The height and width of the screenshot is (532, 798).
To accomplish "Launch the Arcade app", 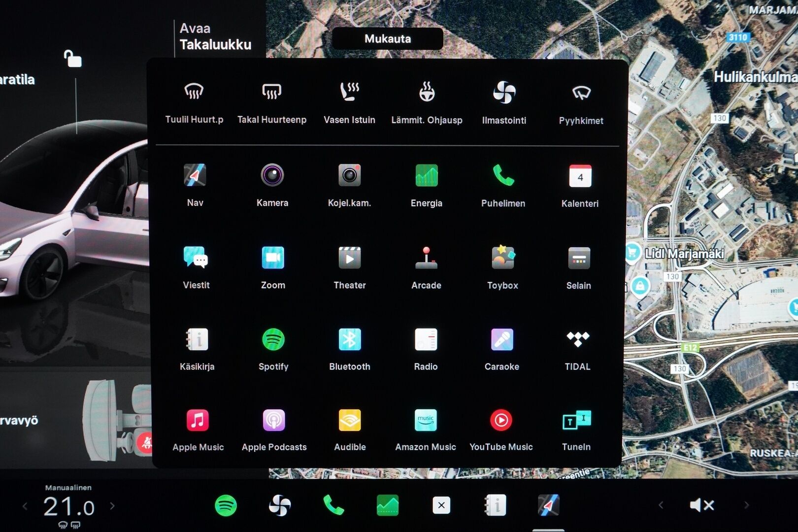I will point(427,267).
